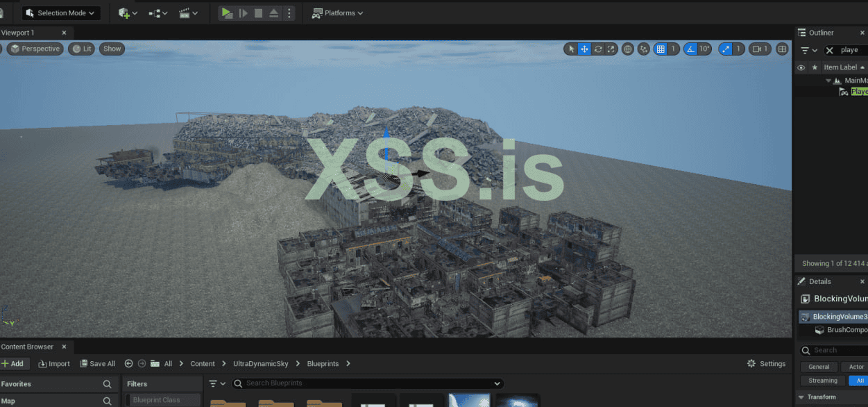
Task: Toggle grid snapping in viewport
Action: click(661, 49)
